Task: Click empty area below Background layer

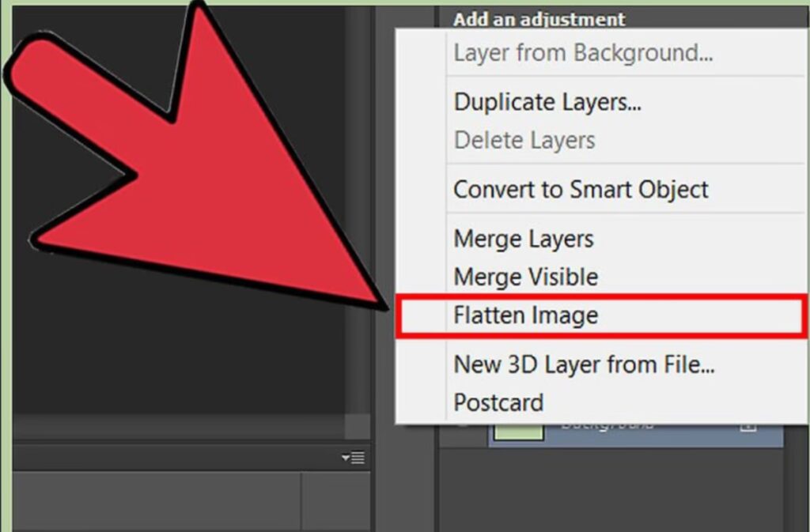Action: coord(609,490)
